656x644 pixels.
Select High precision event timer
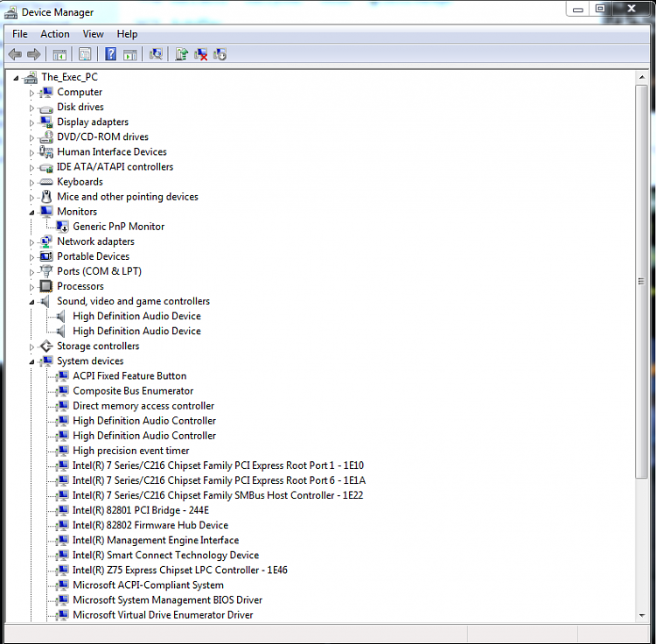131,451
